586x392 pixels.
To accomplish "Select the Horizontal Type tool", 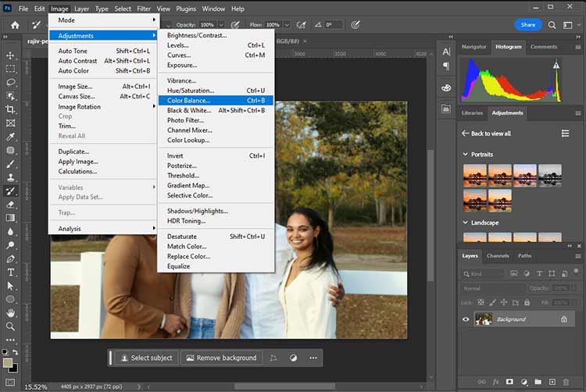I will point(10,273).
